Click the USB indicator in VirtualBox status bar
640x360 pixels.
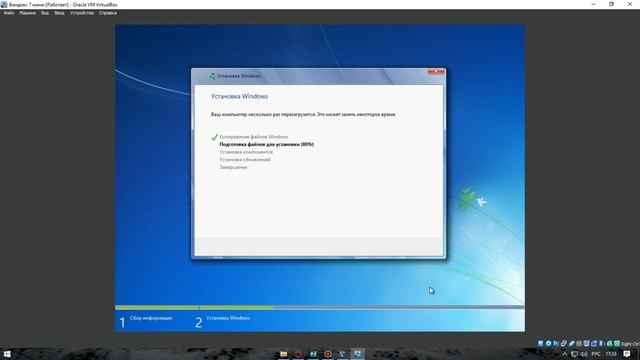[571, 344]
